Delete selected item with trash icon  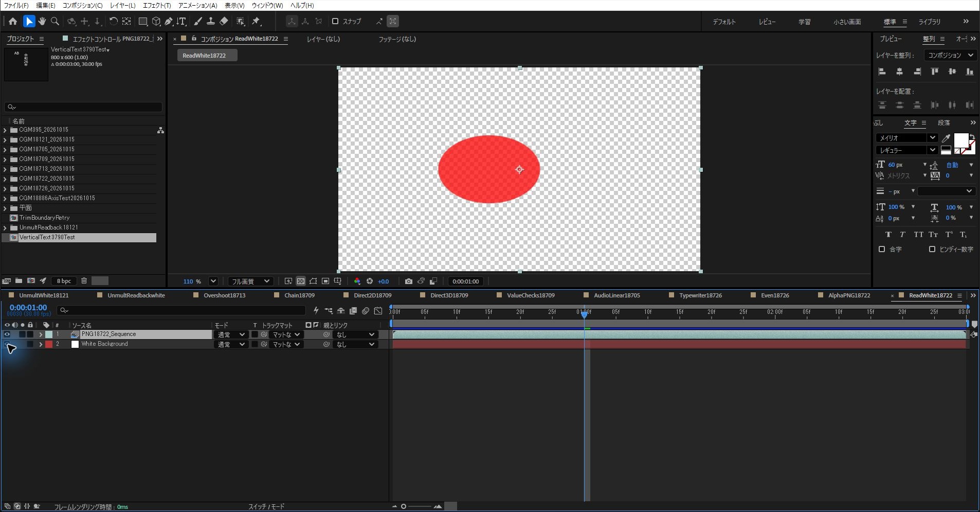click(84, 281)
